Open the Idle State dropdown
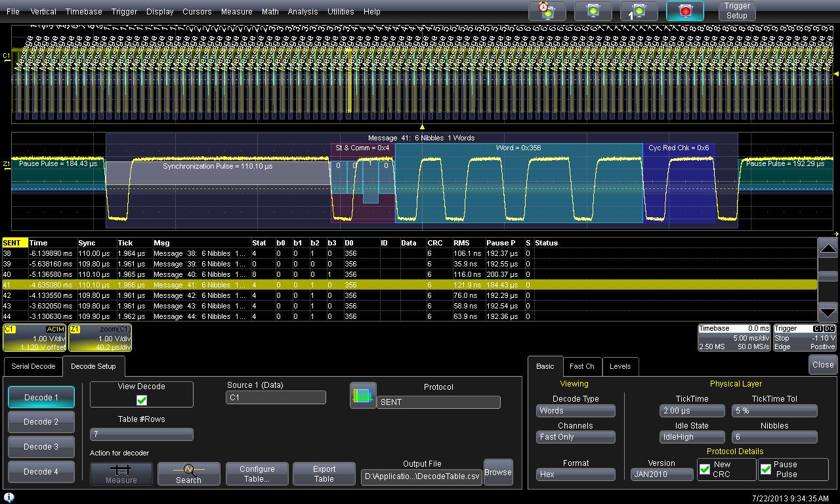This screenshot has width=840, height=504. (x=692, y=437)
